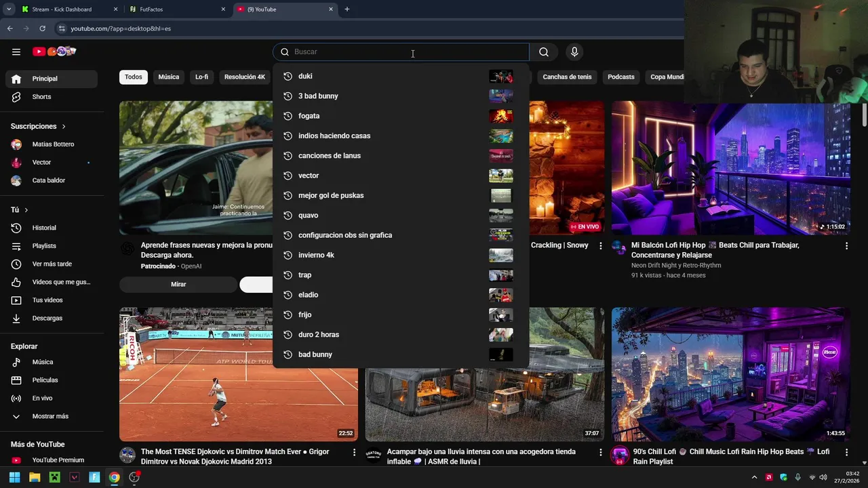Choose search suggestion 3 bad bunny

[x=401, y=96]
